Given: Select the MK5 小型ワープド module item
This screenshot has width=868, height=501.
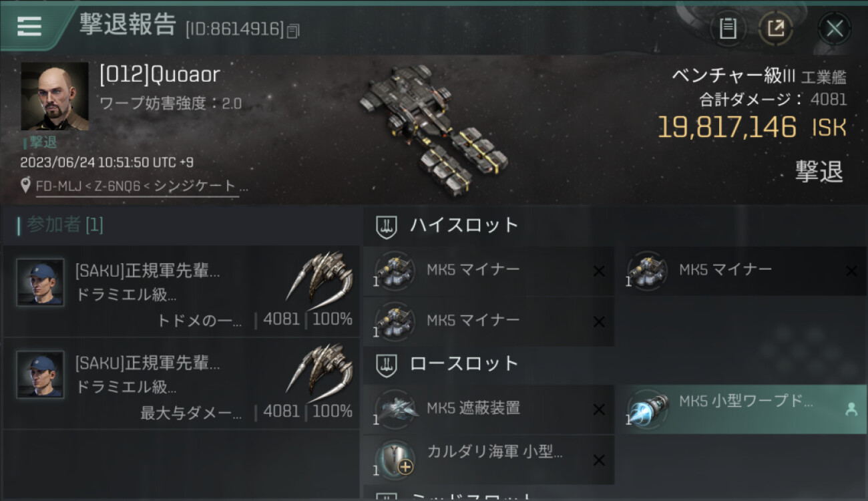Looking at the screenshot, I should (741, 409).
